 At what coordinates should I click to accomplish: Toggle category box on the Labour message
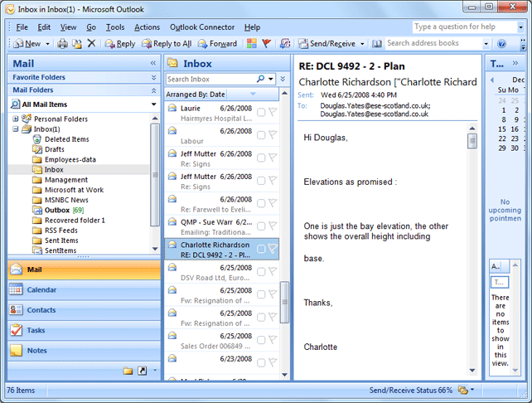261,135
